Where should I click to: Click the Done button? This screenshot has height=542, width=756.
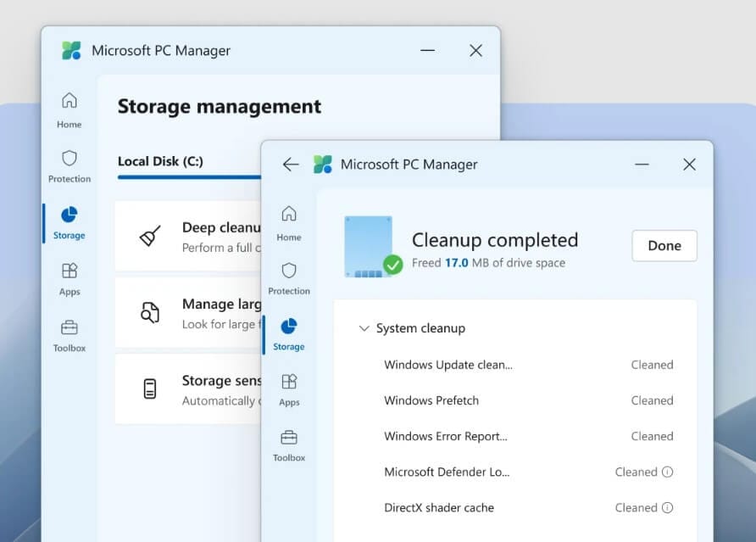coord(664,246)
